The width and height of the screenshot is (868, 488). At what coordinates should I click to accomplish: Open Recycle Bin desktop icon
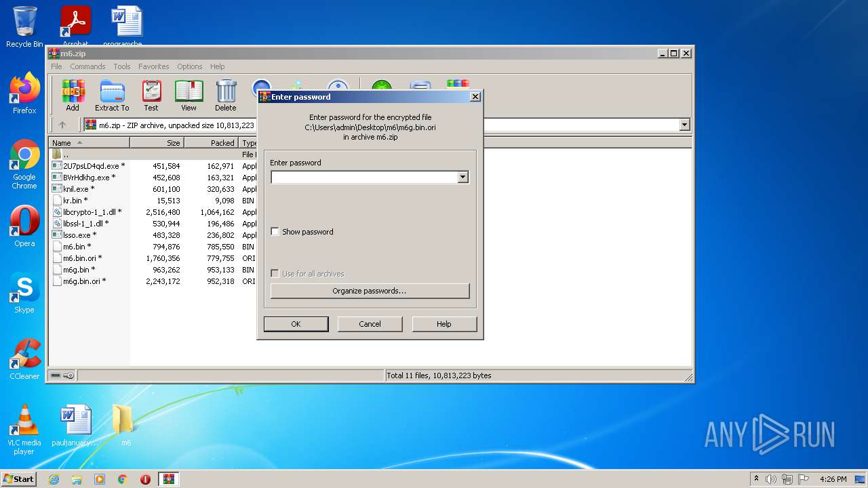[24, 27]
